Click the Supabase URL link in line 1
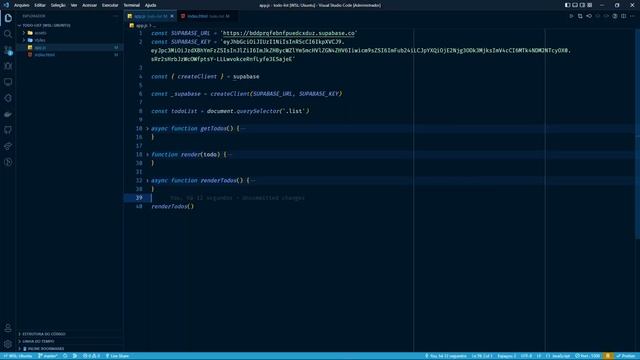Viewport: 640px width, 360px height. [289, 33]
